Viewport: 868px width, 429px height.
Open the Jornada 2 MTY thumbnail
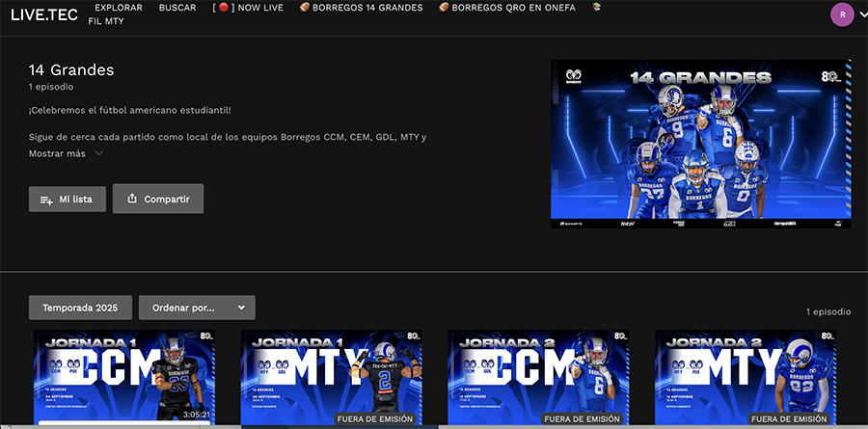pyautogui.click(x=746, y=378)
